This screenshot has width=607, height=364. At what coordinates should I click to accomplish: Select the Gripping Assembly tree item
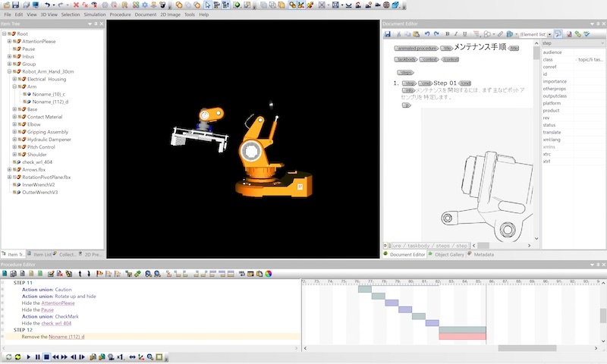tap(47, 132)
